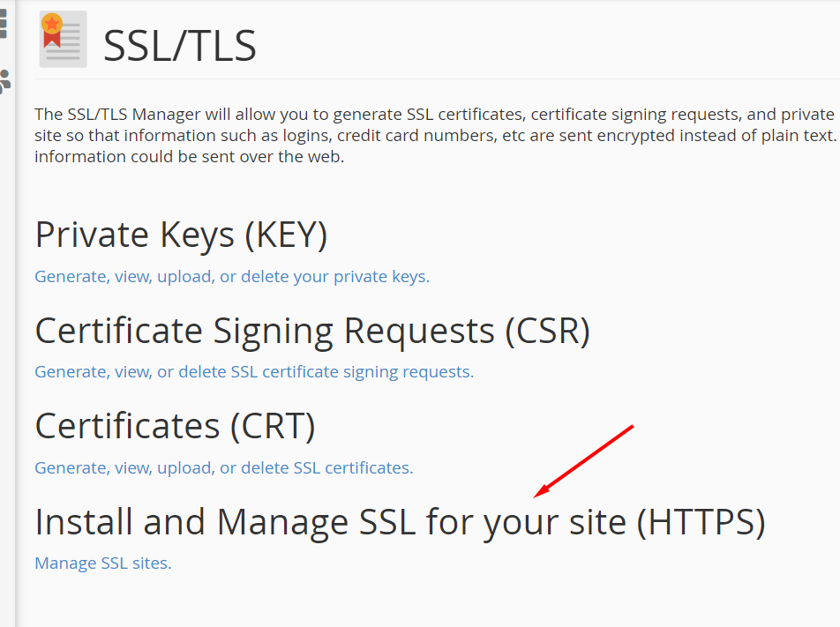Click the orange star badge on certificate icon
The width and height of the screenshot is (840, 627).
pyautogui.click(x=52, y=24)
